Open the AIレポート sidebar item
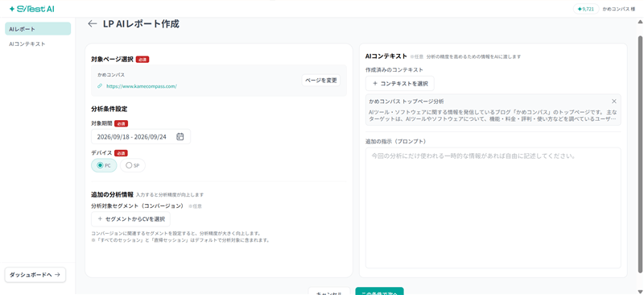 tap(38, 29)
